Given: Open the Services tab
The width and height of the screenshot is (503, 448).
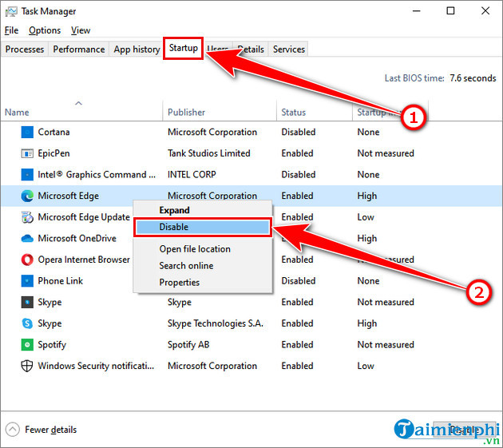Looking at the screenshot, I should pyautogui.click(x=288, y=50).
